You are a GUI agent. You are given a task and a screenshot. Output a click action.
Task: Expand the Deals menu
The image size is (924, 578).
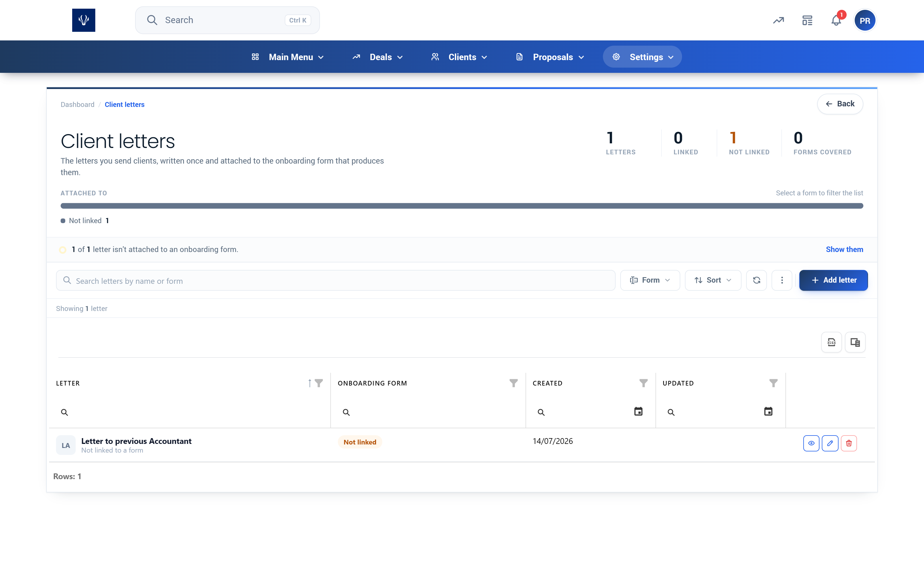click(x=377, y=57)
